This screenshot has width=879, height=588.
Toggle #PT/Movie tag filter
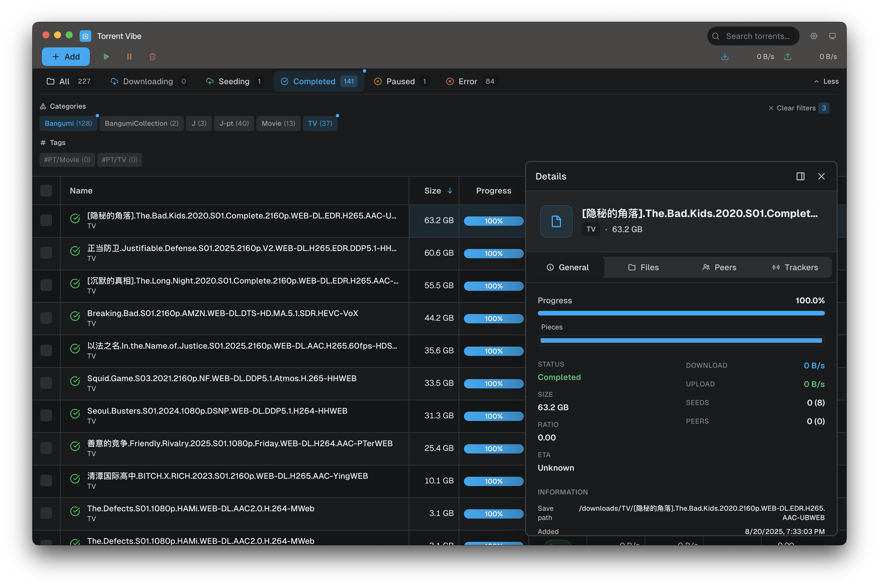tap(67, 160)
